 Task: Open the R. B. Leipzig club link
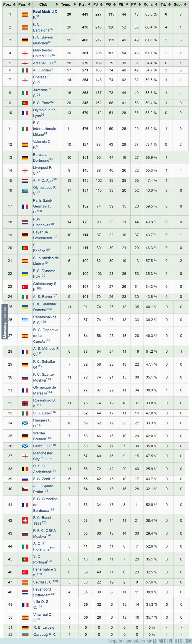(x=43, y=627)
